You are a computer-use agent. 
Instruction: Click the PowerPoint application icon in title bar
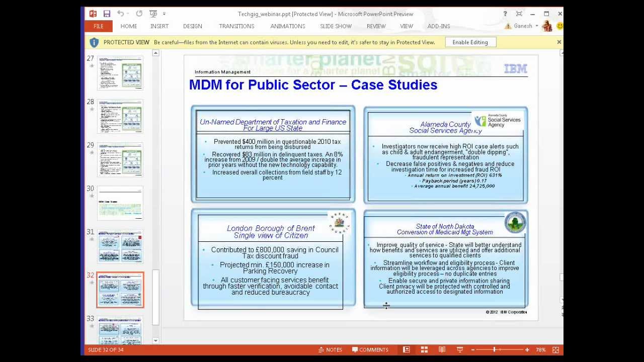[93, 14]
